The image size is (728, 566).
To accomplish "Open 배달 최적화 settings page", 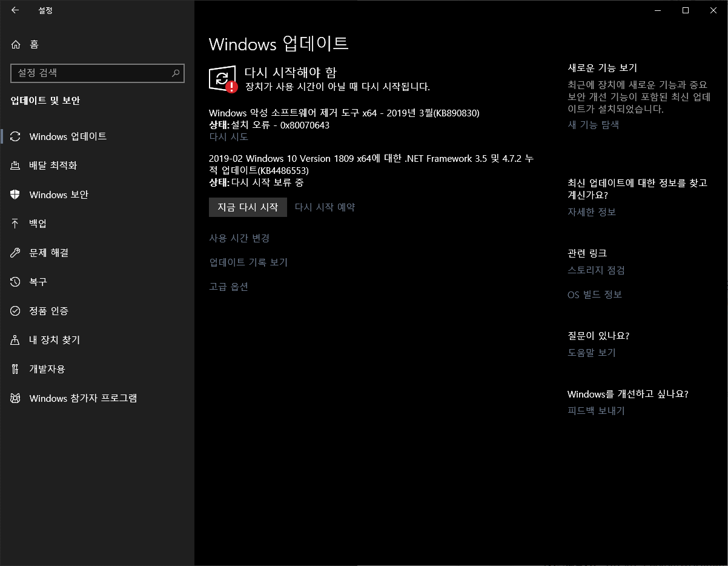I will point(97,165).
